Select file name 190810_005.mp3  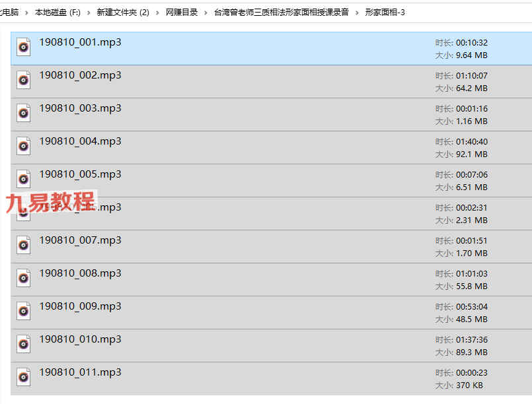tap(80, 174)
